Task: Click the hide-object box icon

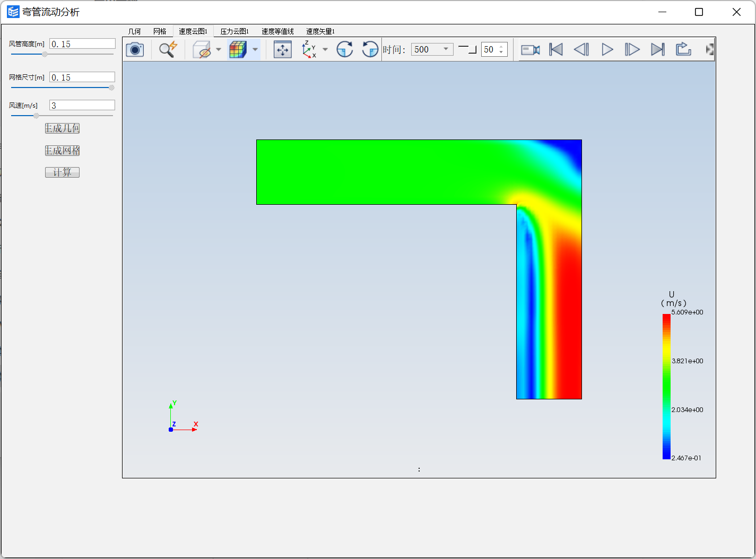Action: [x=202, y=50]
